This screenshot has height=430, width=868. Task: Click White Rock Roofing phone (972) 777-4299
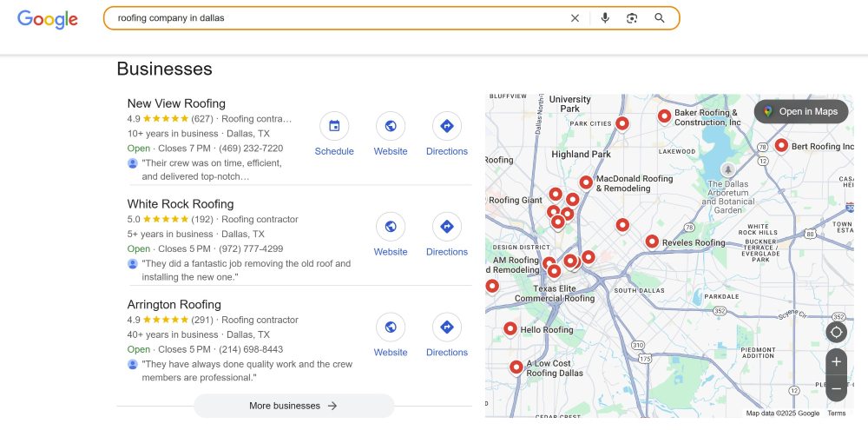point(251,248)
